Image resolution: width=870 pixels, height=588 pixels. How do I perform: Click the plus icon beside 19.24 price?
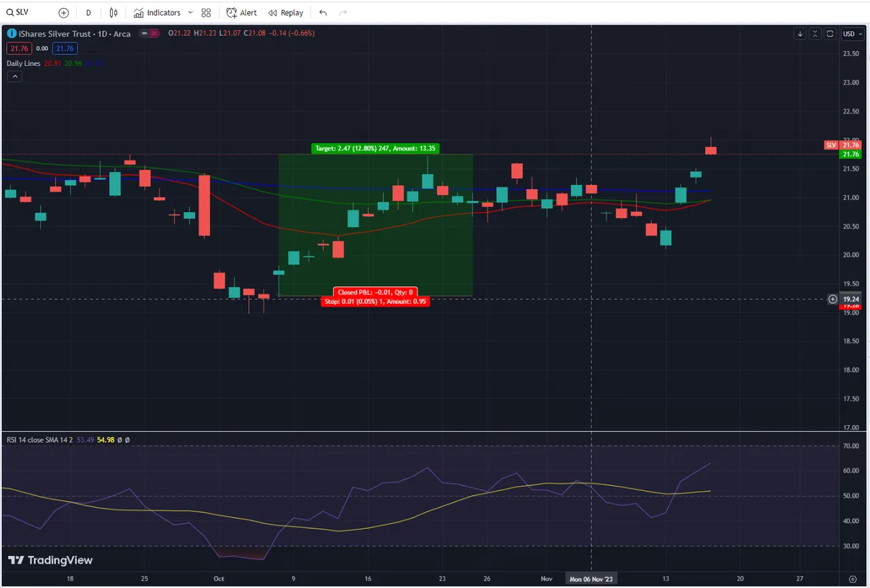[x=833, y=299]
